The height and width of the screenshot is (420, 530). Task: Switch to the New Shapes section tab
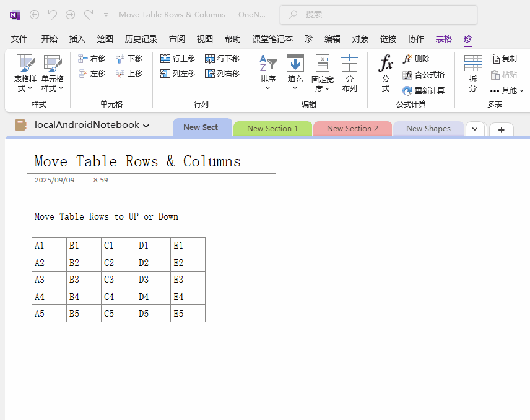pyautogui.click(x=428, y=129)
